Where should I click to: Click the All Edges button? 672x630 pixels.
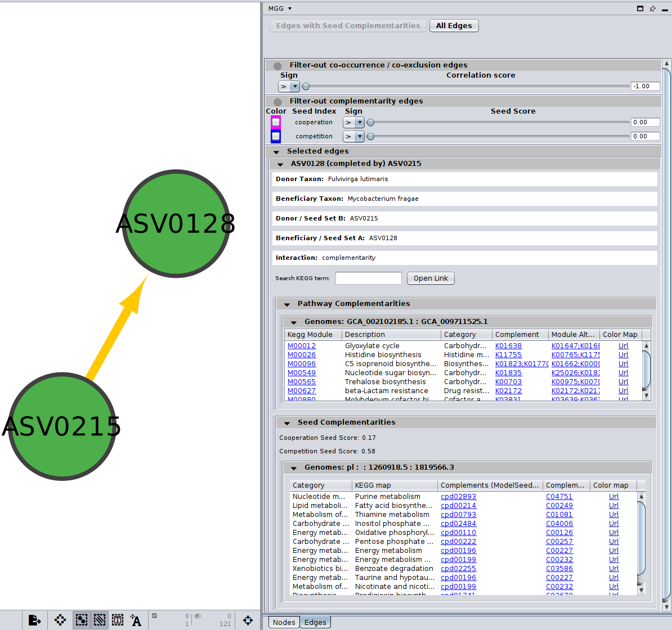454,26
